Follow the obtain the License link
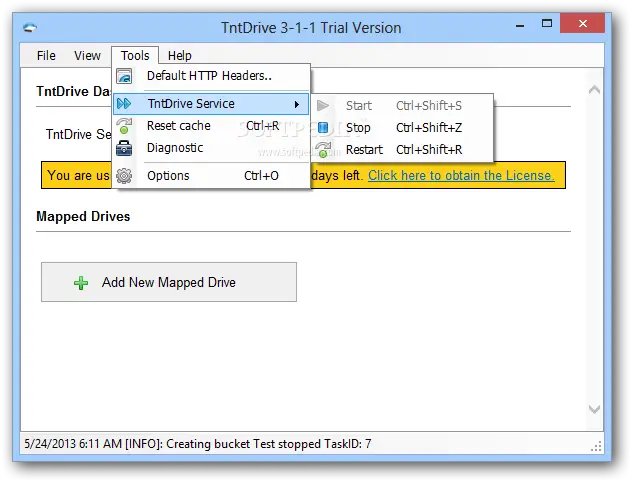 coord(461,176)
